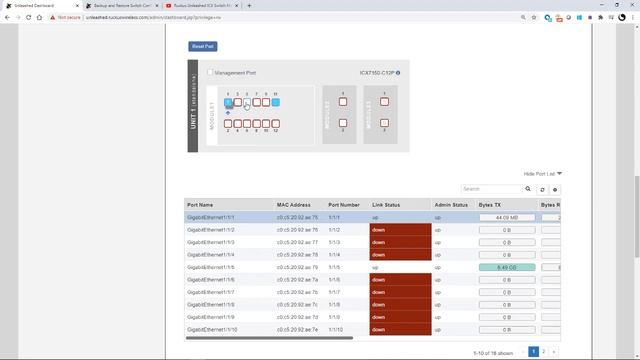Select port 1 icon in Module 3
Viewport: 640px width, 360px height.
(384, 102)
